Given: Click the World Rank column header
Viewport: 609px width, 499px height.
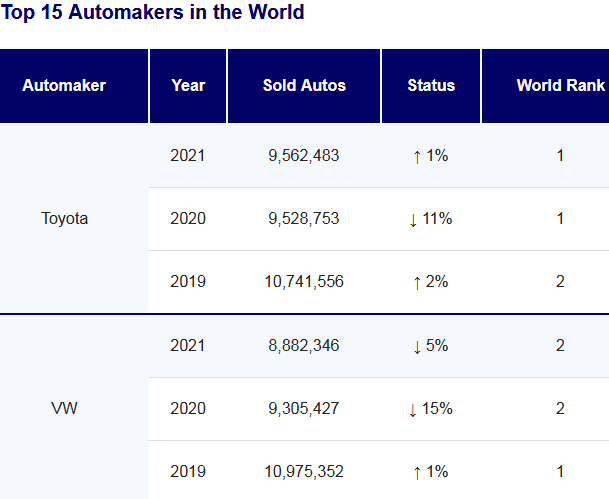Looking at the screenshot, I should tap(546, 86).
